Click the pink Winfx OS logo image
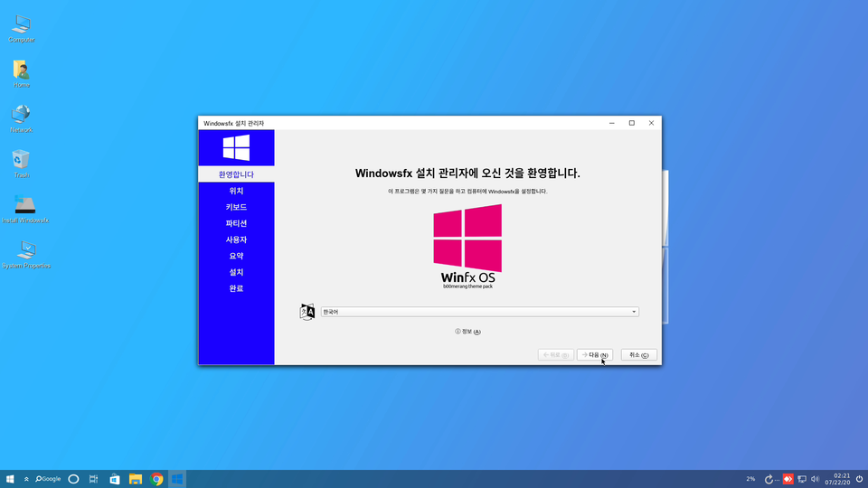 (467, 246)
